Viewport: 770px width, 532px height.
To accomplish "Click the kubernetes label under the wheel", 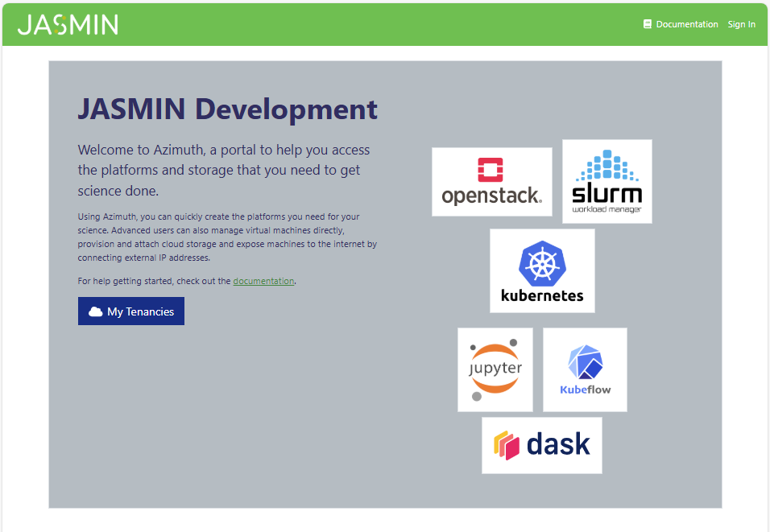I will [x=542, y=295].
